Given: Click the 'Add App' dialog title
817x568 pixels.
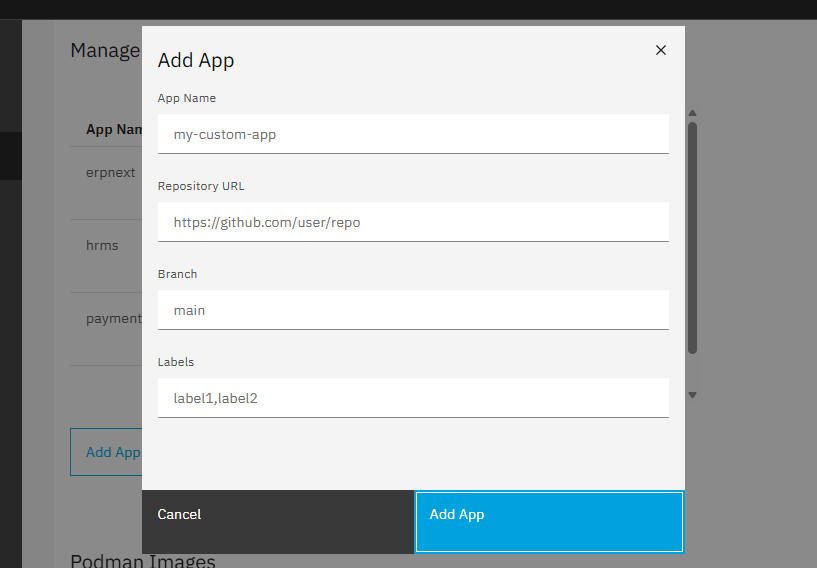Looking at the screenshot, I should 196,61.
